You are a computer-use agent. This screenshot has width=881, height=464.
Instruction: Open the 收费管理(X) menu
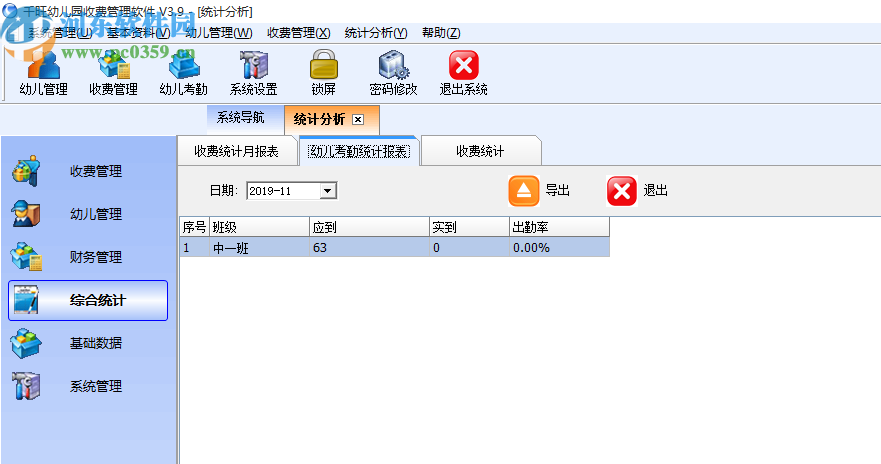[x=299, y=33]
